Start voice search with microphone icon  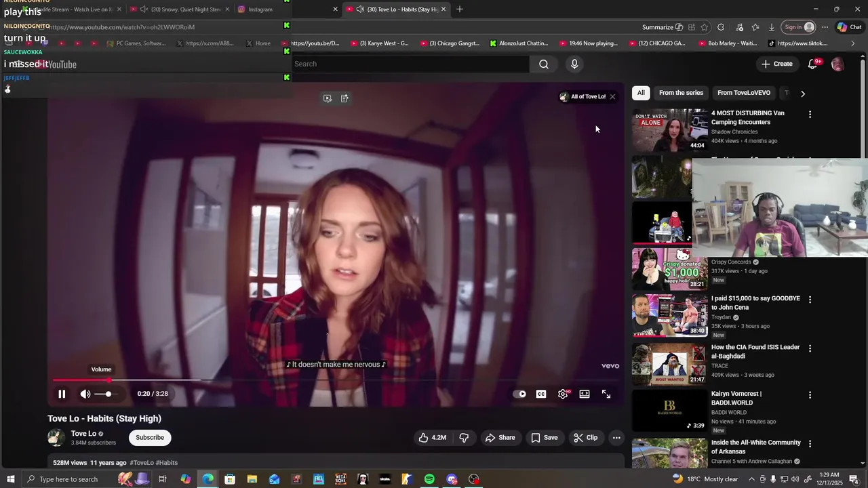click(x=574, y=64)
